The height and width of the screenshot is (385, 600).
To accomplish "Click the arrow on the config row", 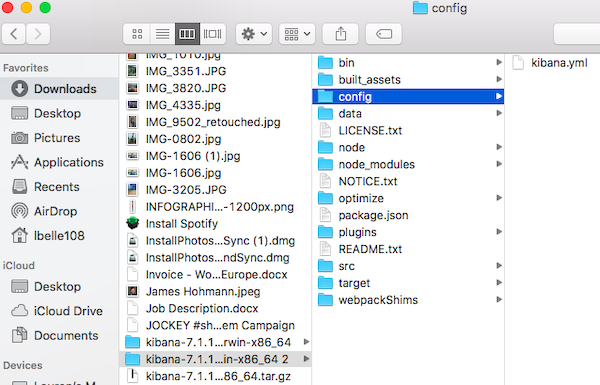I will (499, 96).
